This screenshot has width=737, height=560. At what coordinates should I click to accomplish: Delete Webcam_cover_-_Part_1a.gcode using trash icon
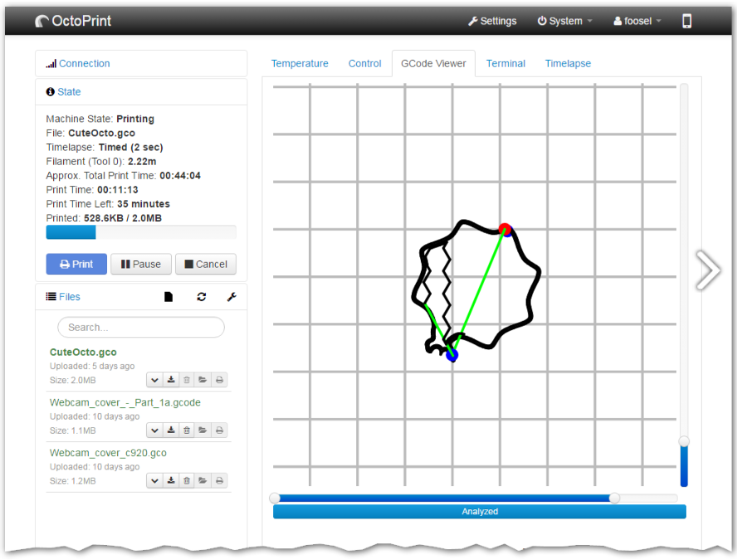[x=187, y=431]
